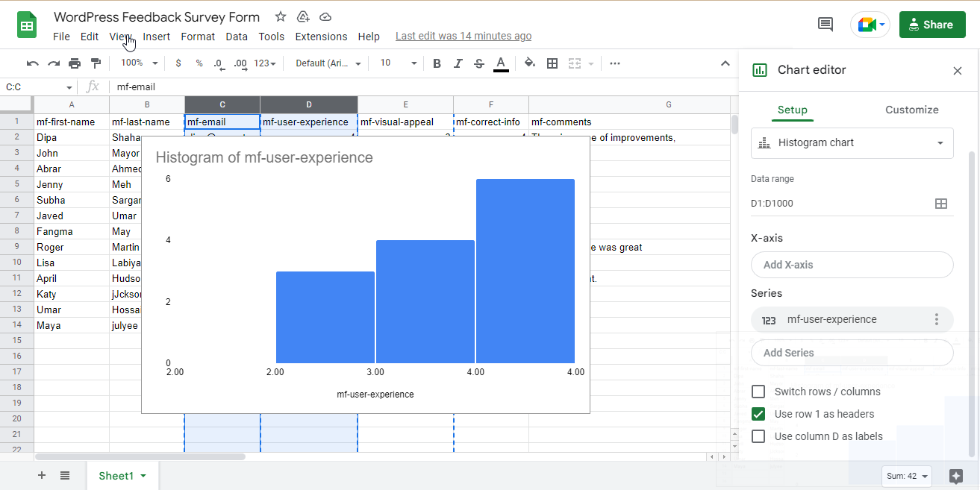Viewport: 980px width, 490px height.
Task: Open mf-user-experience series options menu
Action: (x=937, y=319)
